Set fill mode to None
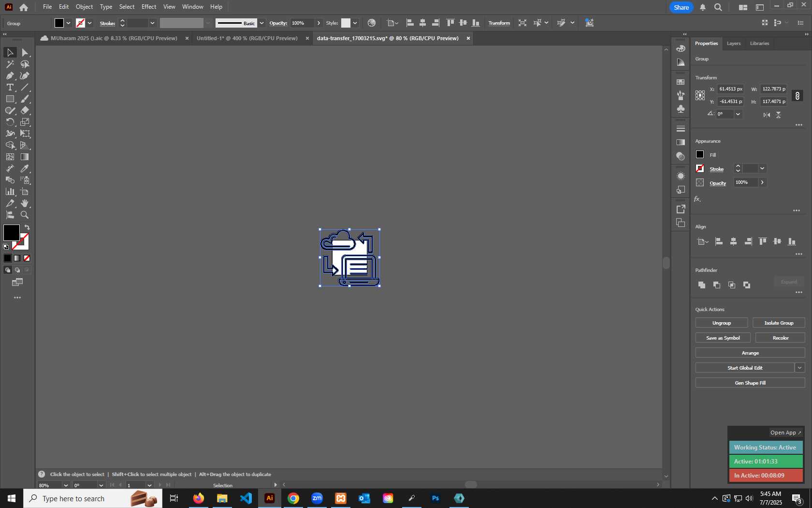Viewport: 812px width, 508px height. click(x=27, y=258)
